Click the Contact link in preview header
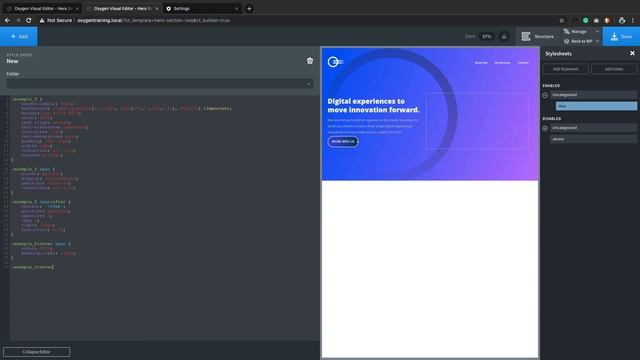The image size is (640, 360). point(523,63)
